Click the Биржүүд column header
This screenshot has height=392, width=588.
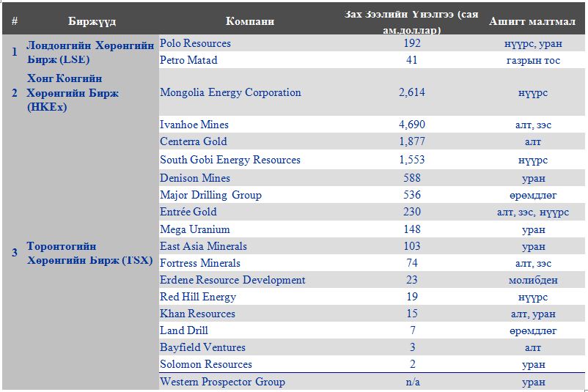(90, 21)
